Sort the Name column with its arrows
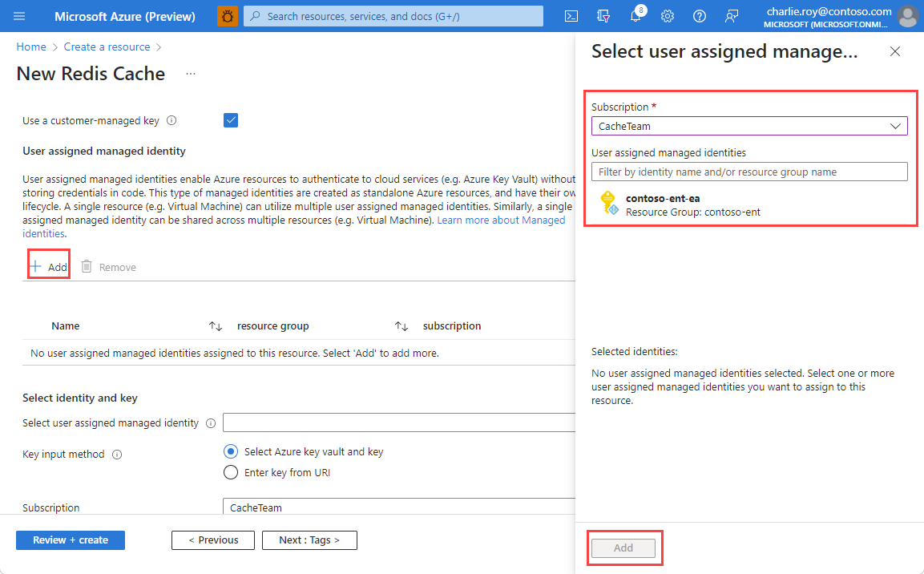The height and width of the screenshot is (574, 924). point(215,325)
